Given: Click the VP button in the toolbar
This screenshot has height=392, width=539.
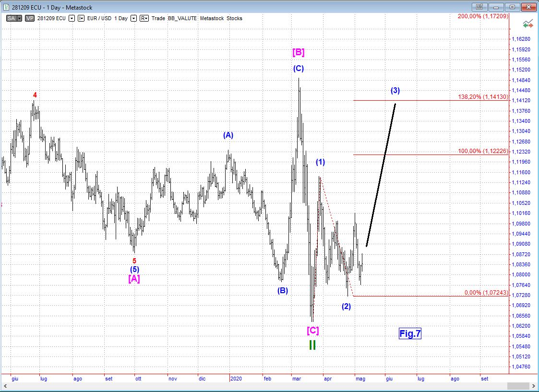Looking at the screenshot, I should tap(30, 18).
